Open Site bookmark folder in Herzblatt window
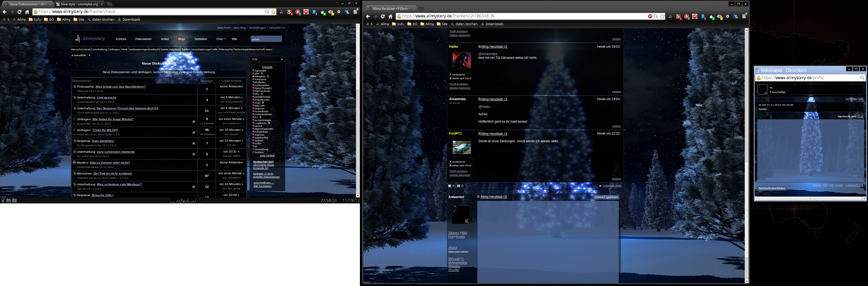Screen dimensions: 868x286 [x=442, y=24]
